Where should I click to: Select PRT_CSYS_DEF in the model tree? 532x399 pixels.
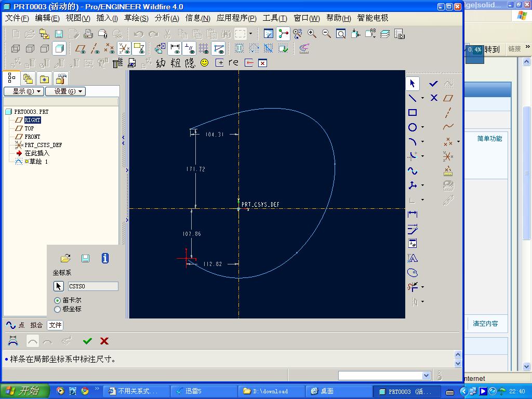[x=43, y=145]
